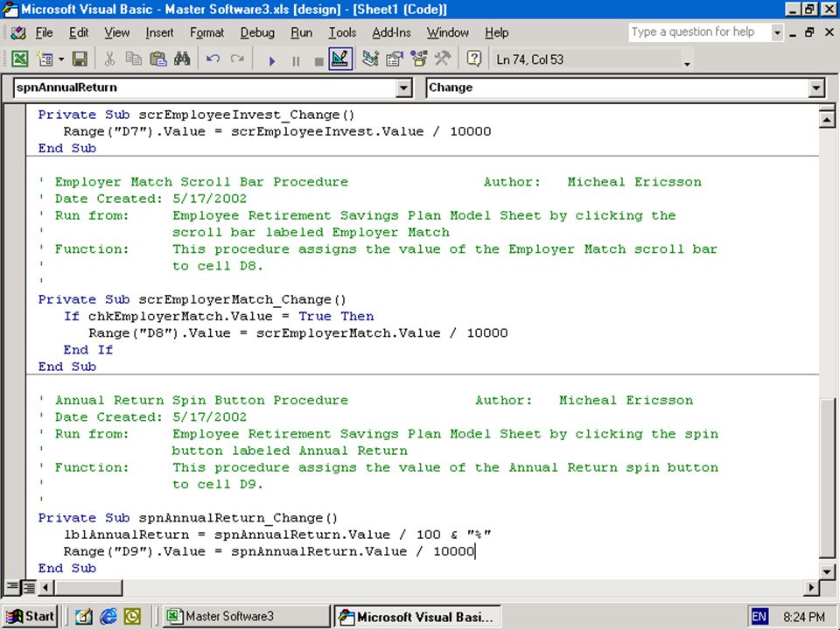Open the View menu
This screenshot has height=630, width=840.
point(116,32)
